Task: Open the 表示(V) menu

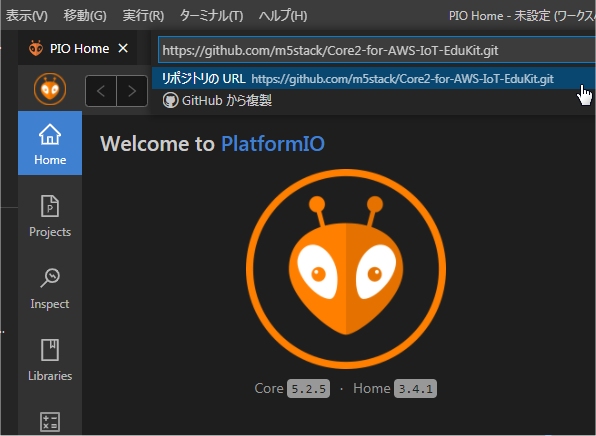Action: [x=27, y=16]
